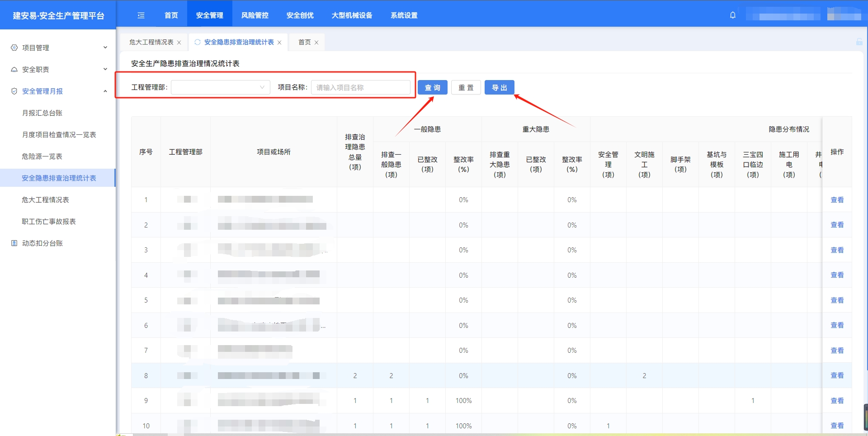The image size is (868, 436).
Task: Expand the 项目管理 sidebar menu
Action: (105, 47)
